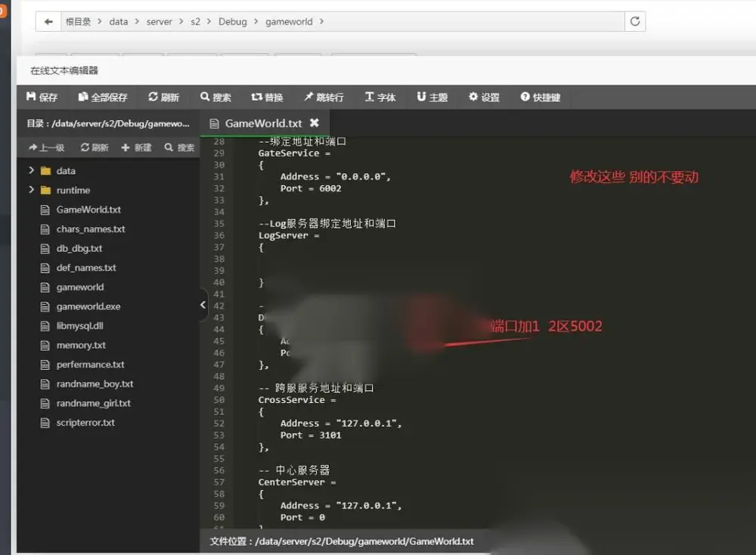Go up with 上一级 button
This screenshot has width=756, height=555.
coord(46,147)
